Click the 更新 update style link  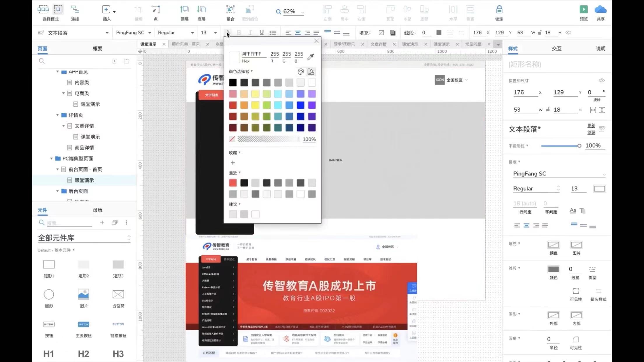(591, 126)
